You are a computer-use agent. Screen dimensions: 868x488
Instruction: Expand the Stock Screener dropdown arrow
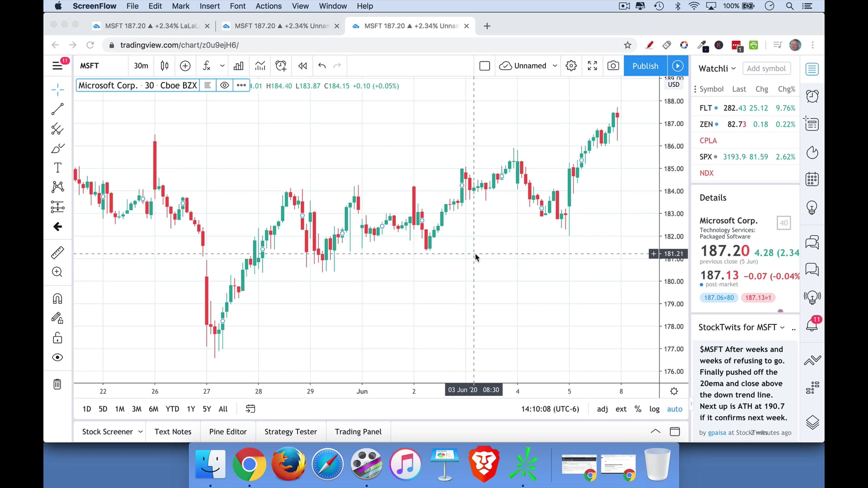(140, 432)
